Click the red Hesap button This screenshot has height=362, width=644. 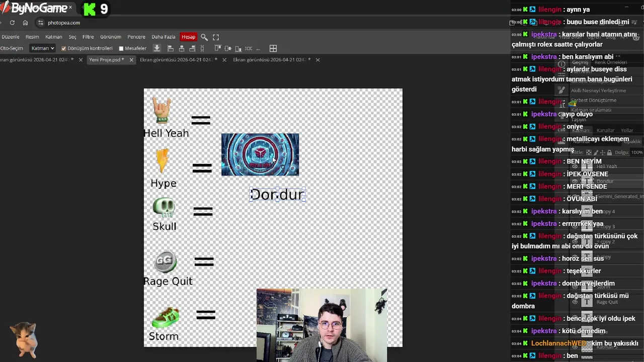click(188, 37)
